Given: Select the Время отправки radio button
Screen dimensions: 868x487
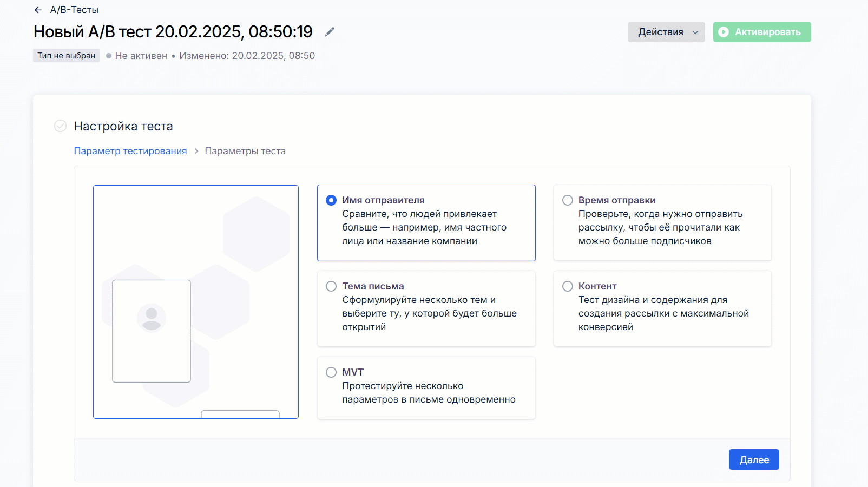Looking at the screenshot, I should click(568, 200).
